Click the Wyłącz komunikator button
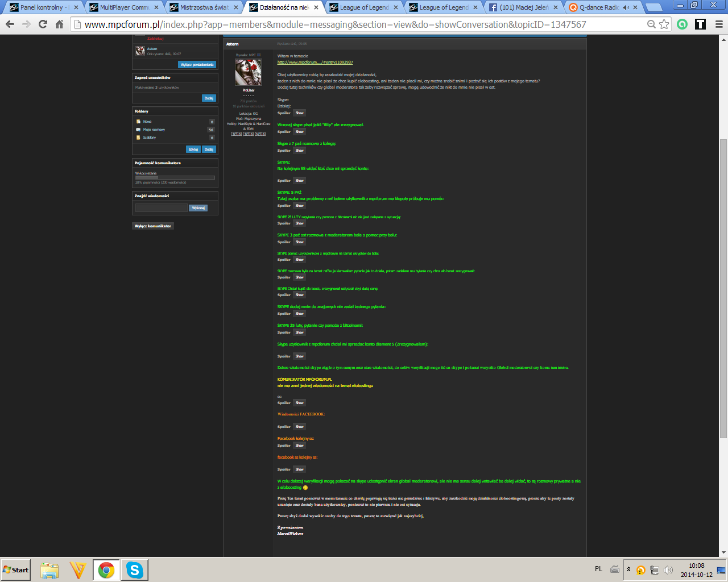This screenshot has width=728, height=582. [153, 226]
